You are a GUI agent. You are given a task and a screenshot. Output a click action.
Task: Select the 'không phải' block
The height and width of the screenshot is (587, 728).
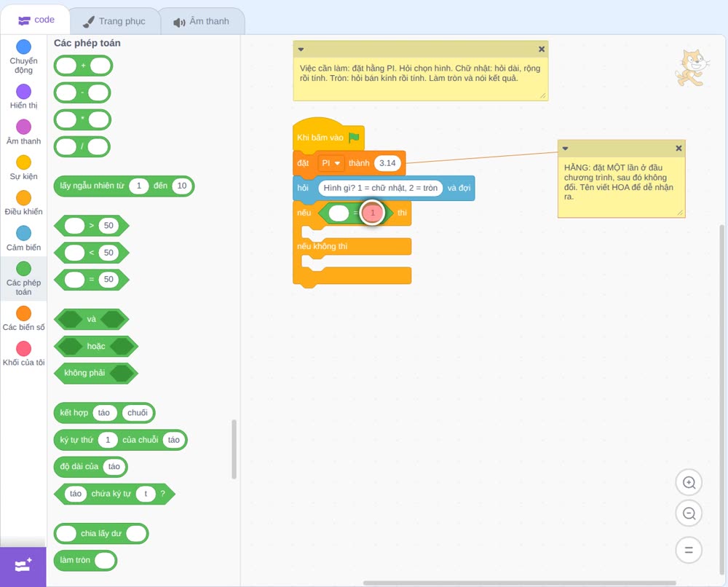tap(96, 373)
